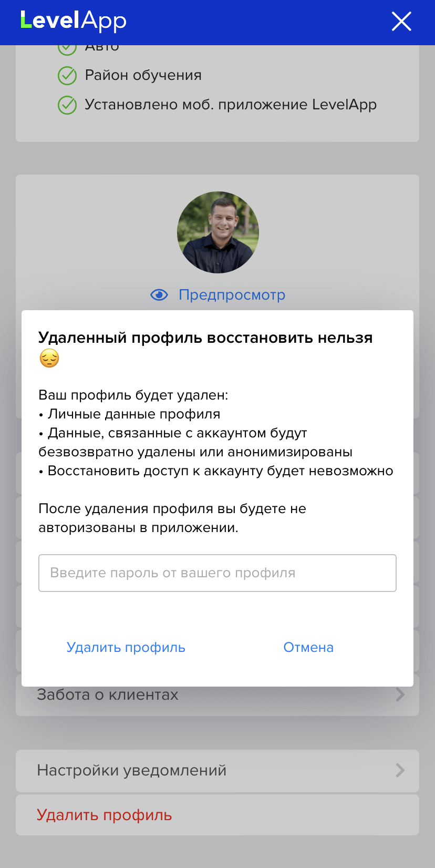435x868 pixels.
Task: Confirm with dialog's Удалить профиль button
Action: coord(126,647)
